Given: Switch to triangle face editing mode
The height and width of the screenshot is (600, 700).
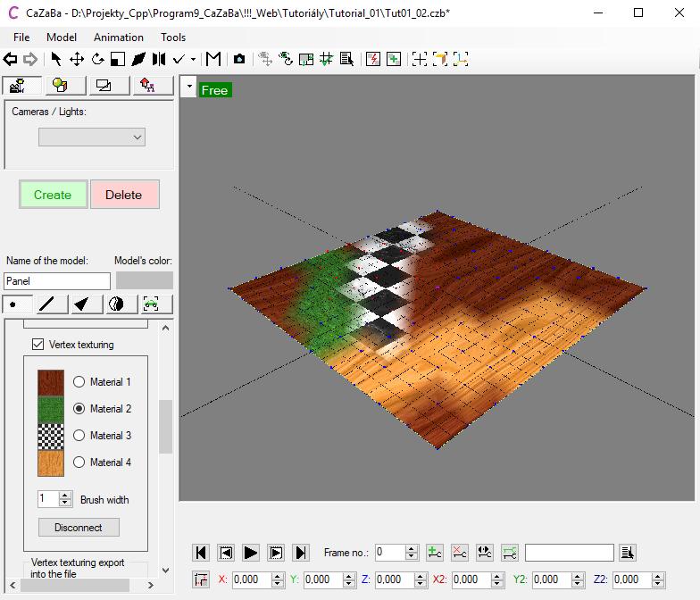Looking at the screenshot, I should [82, 304].
